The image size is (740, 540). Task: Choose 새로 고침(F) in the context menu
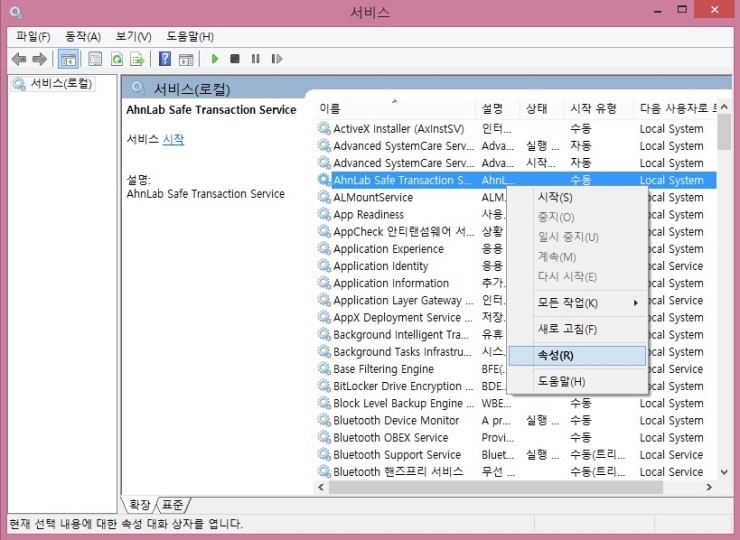coord(577,329)
